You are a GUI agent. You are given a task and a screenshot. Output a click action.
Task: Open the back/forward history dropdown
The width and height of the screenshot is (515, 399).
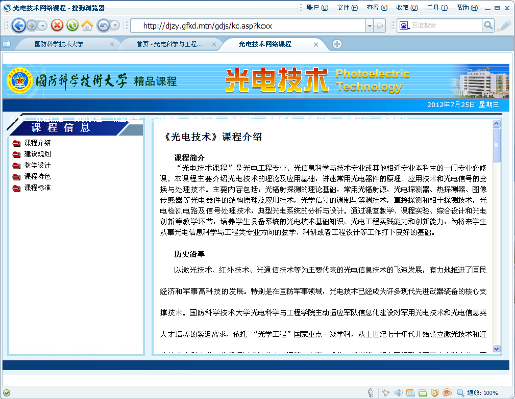42,25
